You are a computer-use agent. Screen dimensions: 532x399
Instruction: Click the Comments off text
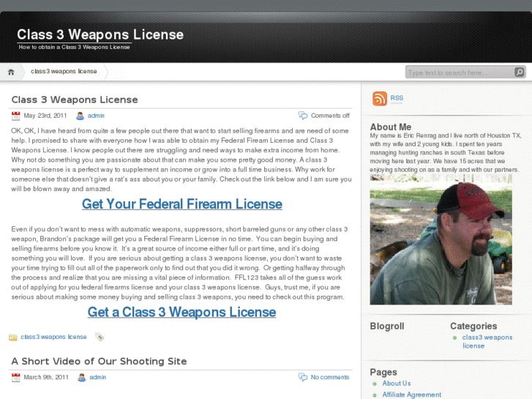coord(330,116)
